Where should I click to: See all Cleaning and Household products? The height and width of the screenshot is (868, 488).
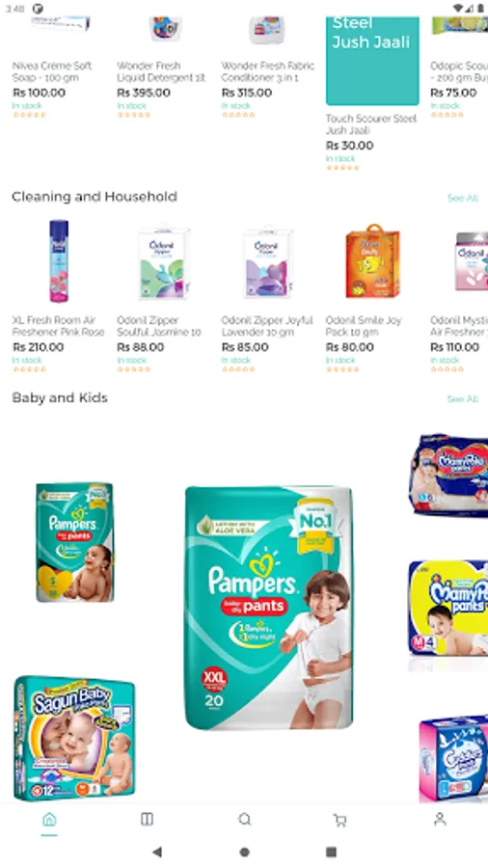(463, 198)
